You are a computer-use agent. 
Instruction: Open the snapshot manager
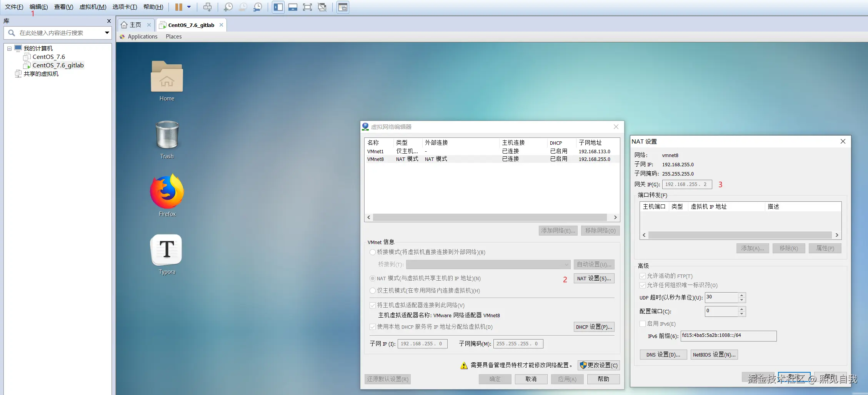[x=258, y=7]
